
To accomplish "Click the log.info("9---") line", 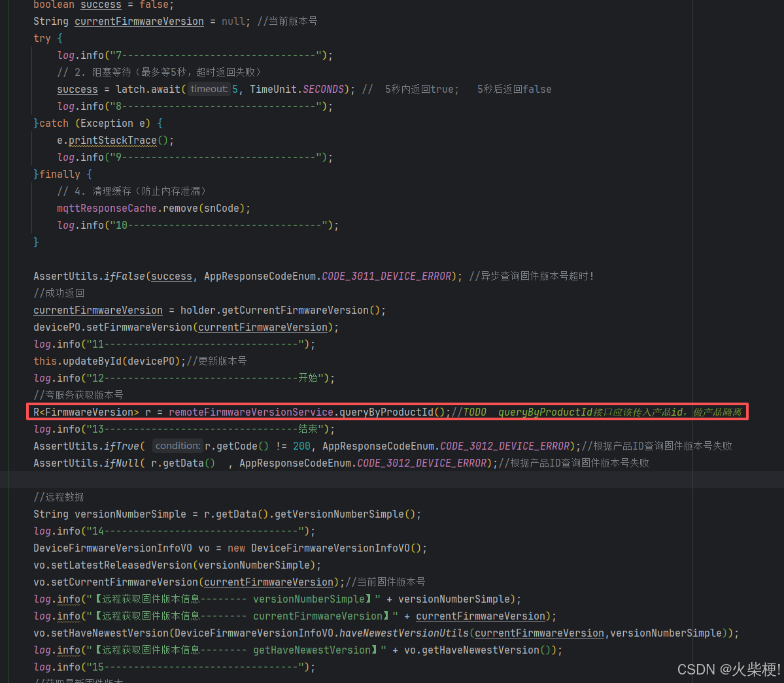I will [x=195, y=158].
